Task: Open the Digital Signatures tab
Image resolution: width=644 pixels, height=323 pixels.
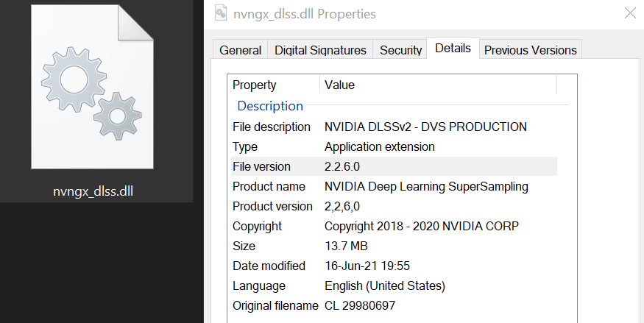Action: tap(320, 50)
